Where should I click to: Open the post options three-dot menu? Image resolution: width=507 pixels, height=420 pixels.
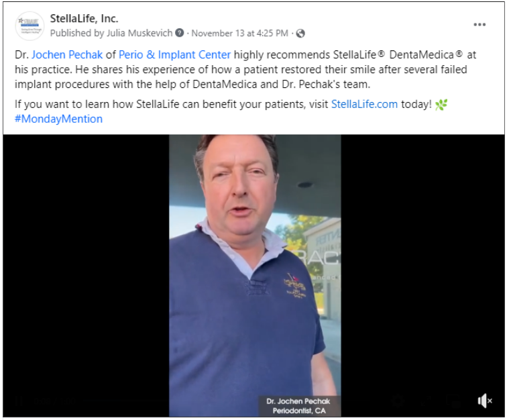(480, 25)
